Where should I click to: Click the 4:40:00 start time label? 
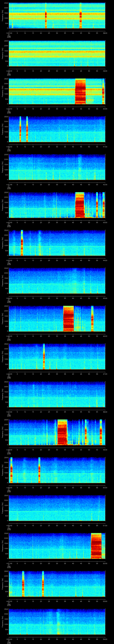pyautogui.click(x=9, y=147)
